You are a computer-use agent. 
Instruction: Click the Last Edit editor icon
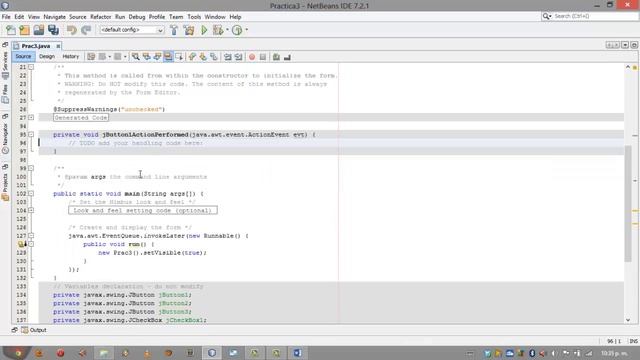pyautogui.click(x=91, y=57)
